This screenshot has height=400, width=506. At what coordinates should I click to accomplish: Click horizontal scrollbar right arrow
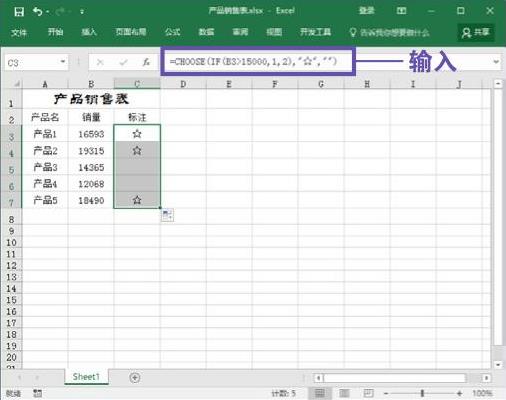(486, 378)
